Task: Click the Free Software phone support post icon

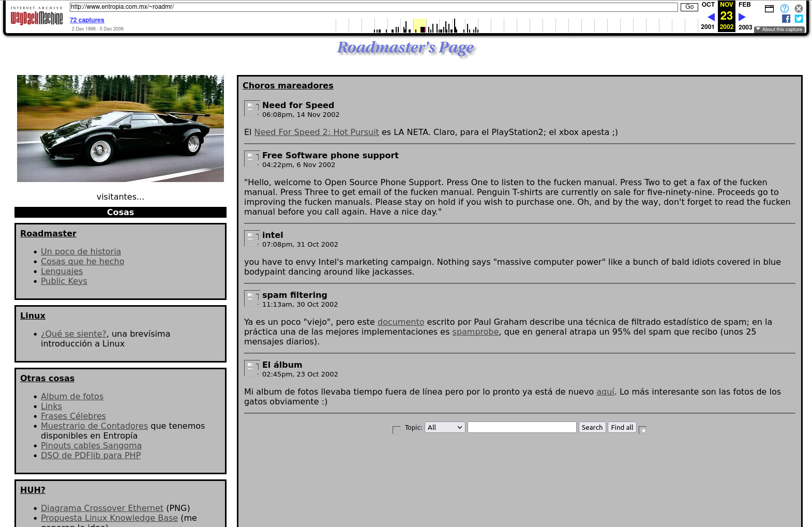Action: click(x=251, y=158)
